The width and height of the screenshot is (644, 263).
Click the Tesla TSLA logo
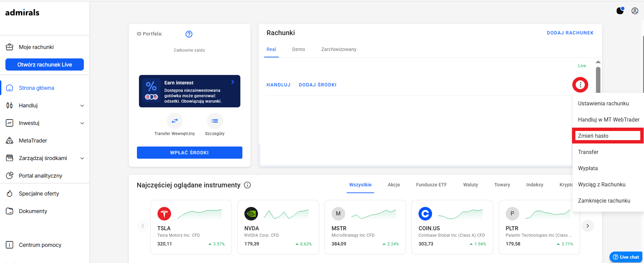164,214
